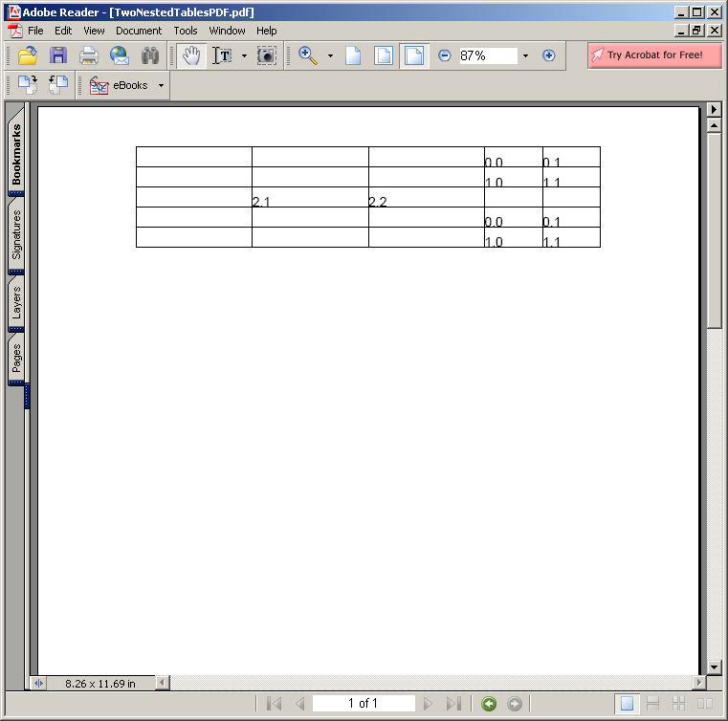
Task: Zoom out with the minus button
Action: pos(444,55)
